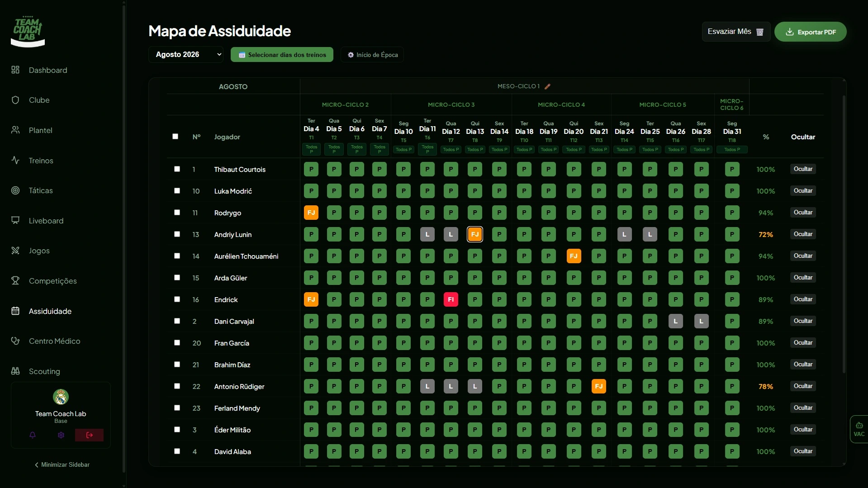Edit Meso-Ciclo 1 with pencil icon
868x488 pixels.
click(547, 86)
